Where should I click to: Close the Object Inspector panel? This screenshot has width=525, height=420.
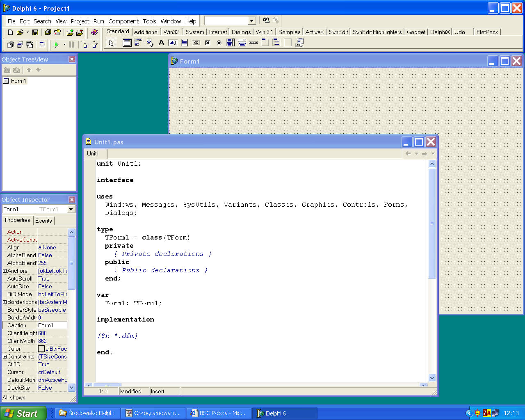tap(72, 199)
